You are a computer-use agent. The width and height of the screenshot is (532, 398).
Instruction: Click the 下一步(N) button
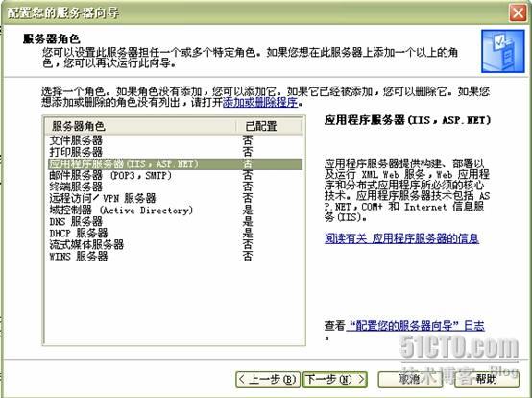335,380
